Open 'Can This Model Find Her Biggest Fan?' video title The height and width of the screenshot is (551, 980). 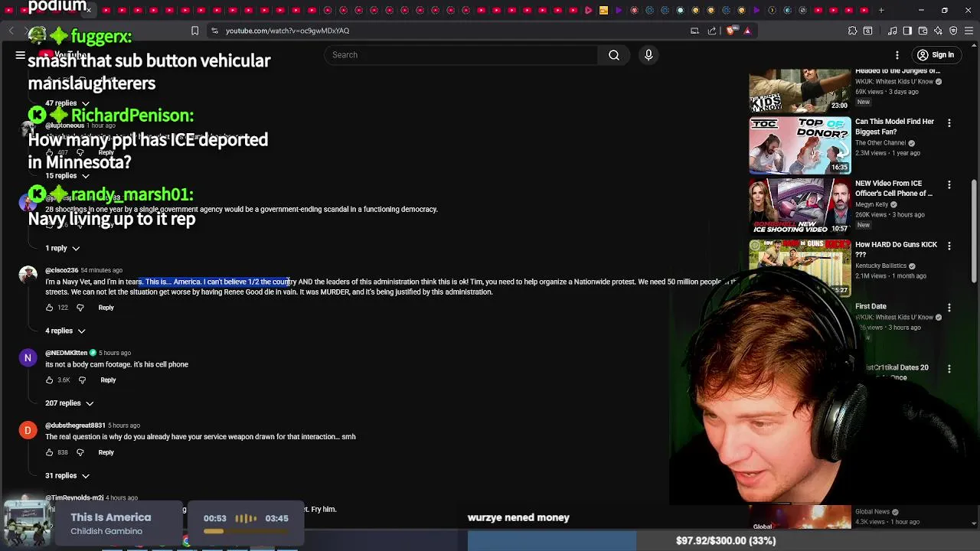(894, 126)
